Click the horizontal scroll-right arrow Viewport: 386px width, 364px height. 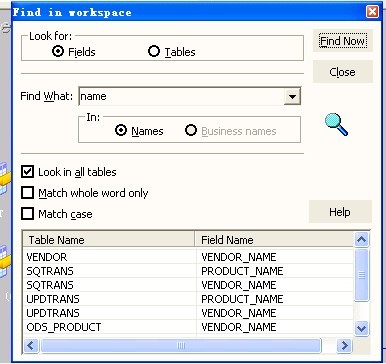tap(344, 345)
